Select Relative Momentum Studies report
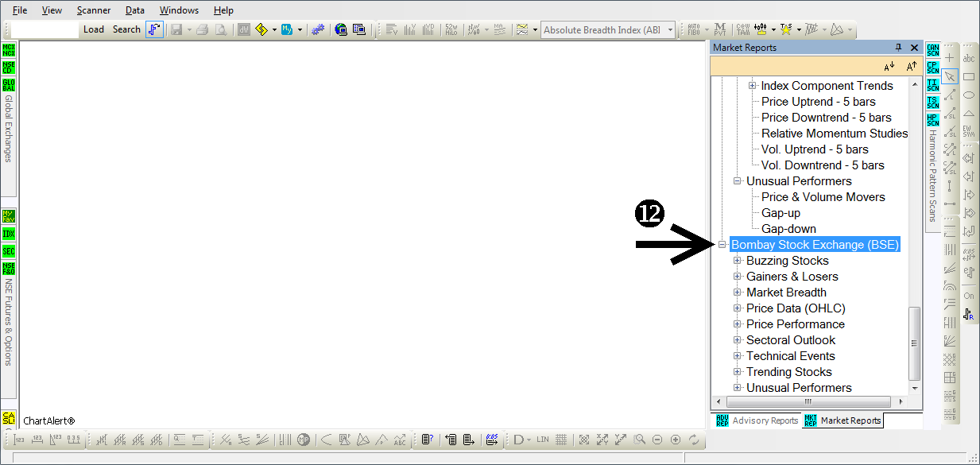The image size is (980, 465). click(x=834, y=134)
